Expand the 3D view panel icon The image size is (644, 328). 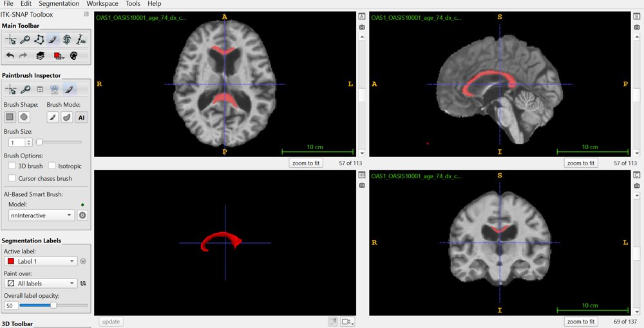point(361,175)
